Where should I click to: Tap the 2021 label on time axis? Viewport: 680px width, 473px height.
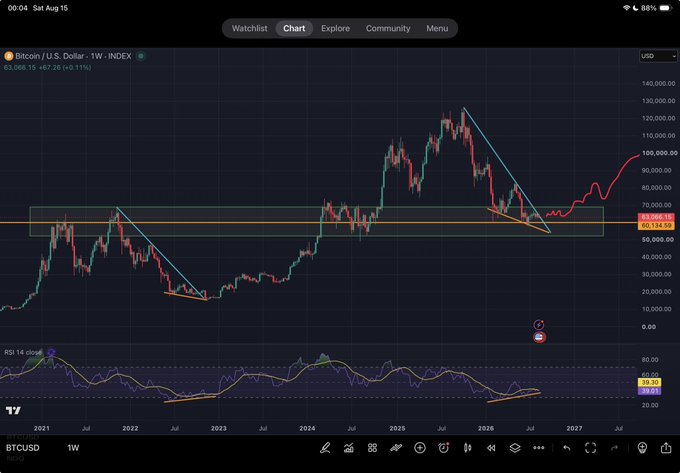click(x=42, y=428)
